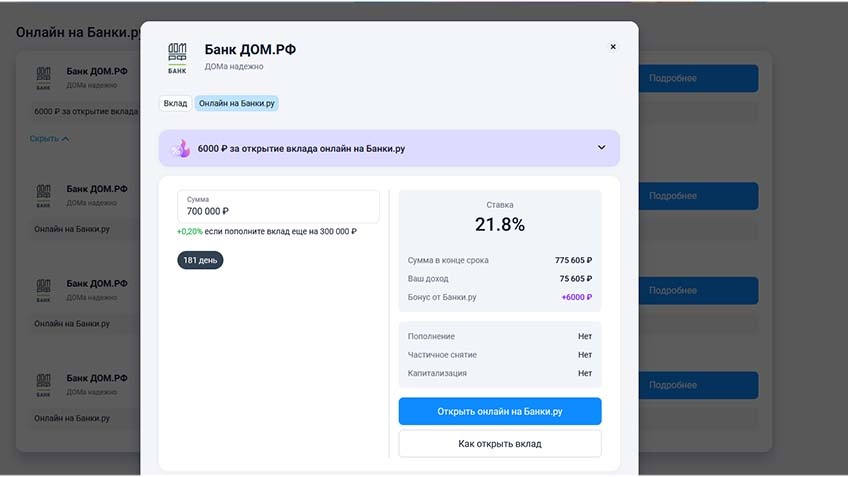Click the Сумма input field with 700 000 ₽
The image size is (848, 477).
click(278, 206)
